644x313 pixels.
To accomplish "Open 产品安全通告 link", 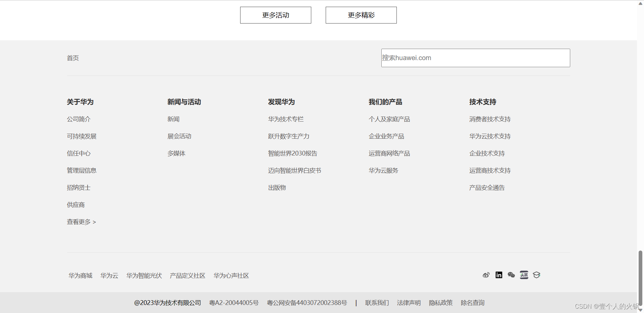I will 487,188.
